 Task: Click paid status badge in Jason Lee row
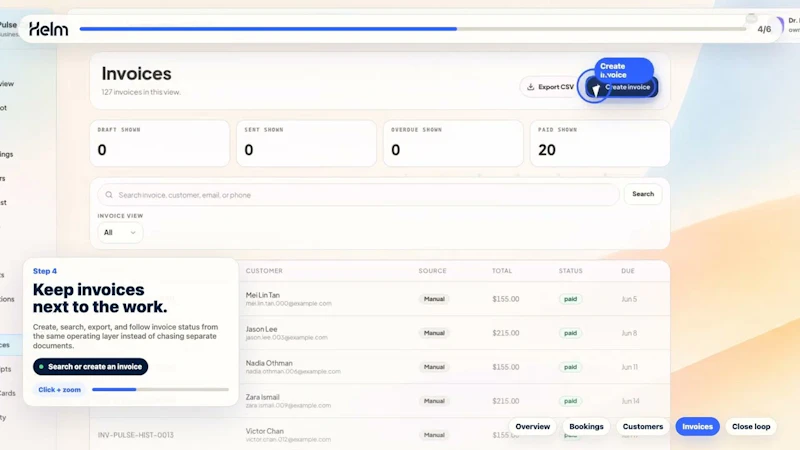(x=570, y=333)
